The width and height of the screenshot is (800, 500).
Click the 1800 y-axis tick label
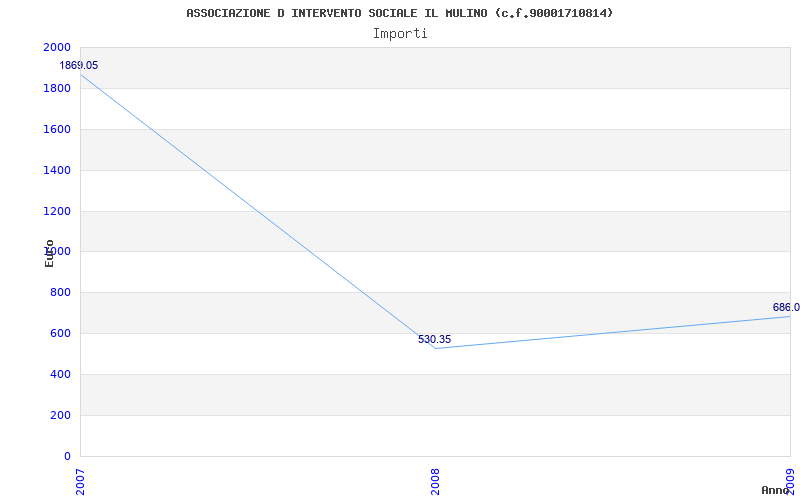pos(57,88)
